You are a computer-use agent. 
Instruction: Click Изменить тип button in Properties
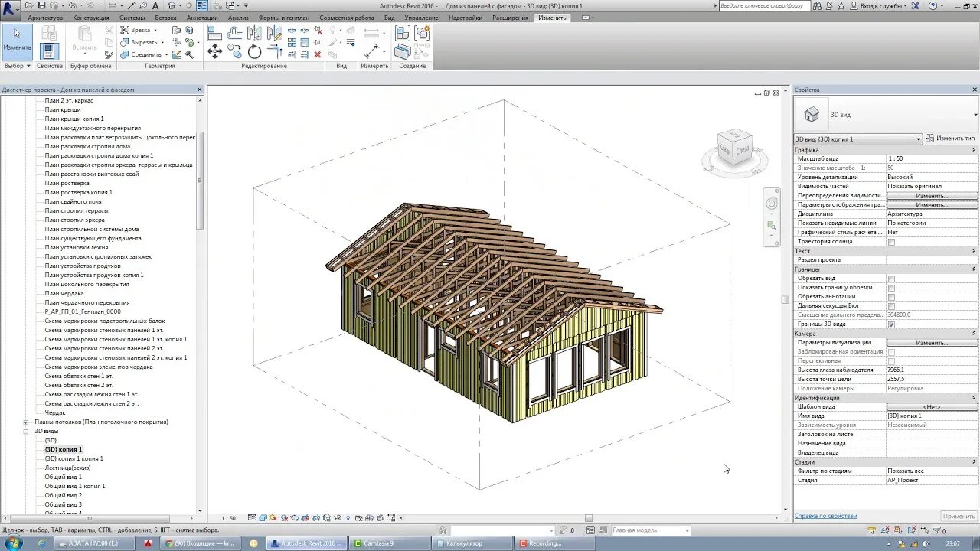coord(951,139)
